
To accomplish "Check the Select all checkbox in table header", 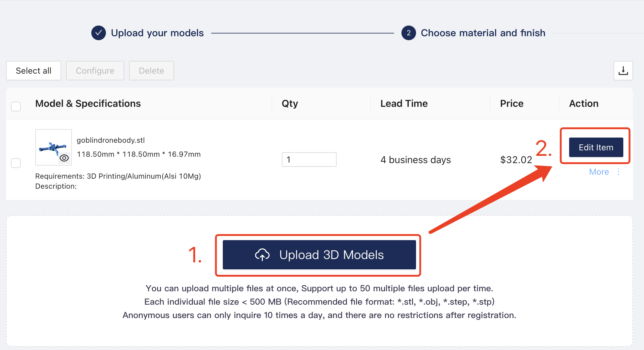I will point(16,106).
